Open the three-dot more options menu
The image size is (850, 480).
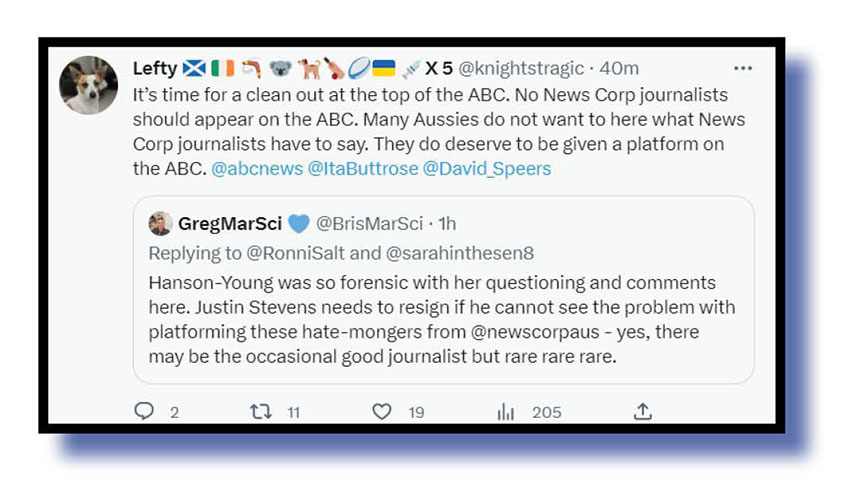point(743,68)
